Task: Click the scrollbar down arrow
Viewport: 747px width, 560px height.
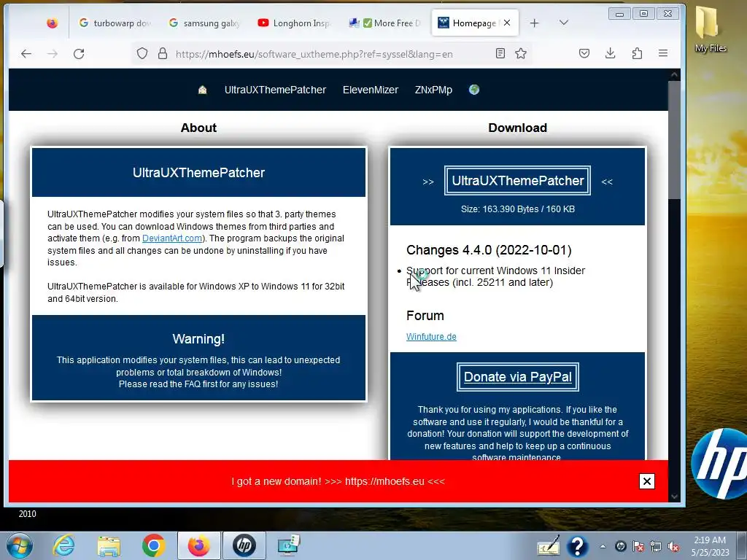Action: click(x=674, y=496)
